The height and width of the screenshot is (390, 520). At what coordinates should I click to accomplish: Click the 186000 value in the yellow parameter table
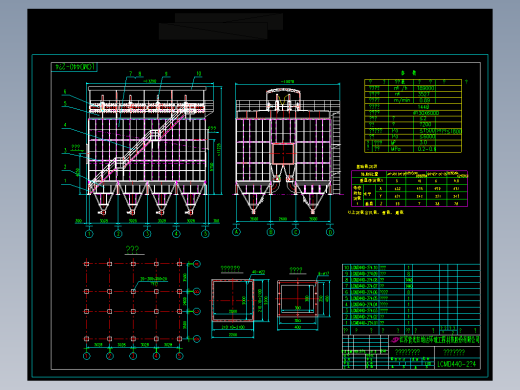[x=426, y=88]
